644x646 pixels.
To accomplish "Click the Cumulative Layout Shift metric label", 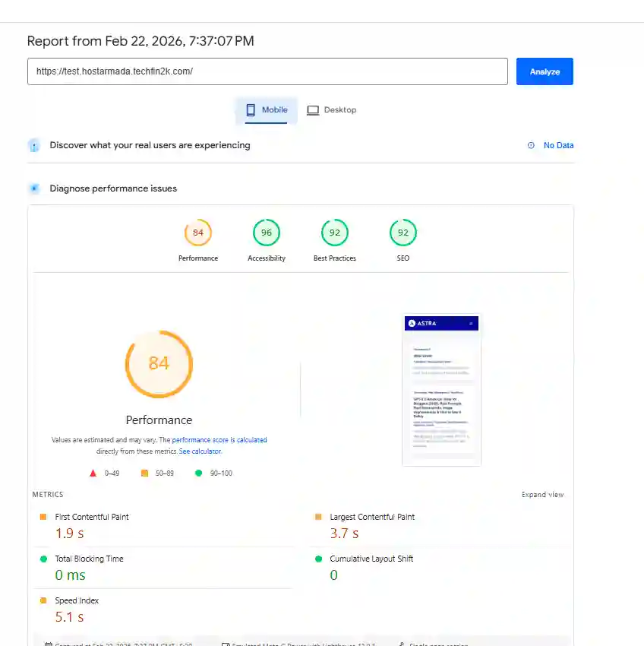I will [x=371, y=559].
